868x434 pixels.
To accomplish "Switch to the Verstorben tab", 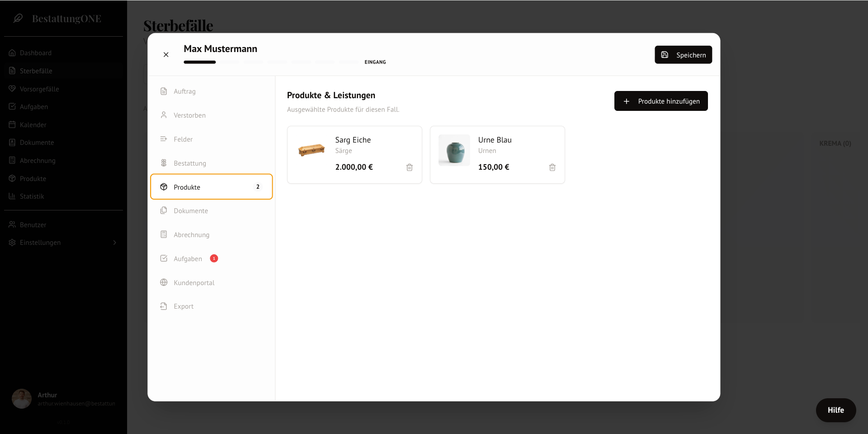I will 212,115.
